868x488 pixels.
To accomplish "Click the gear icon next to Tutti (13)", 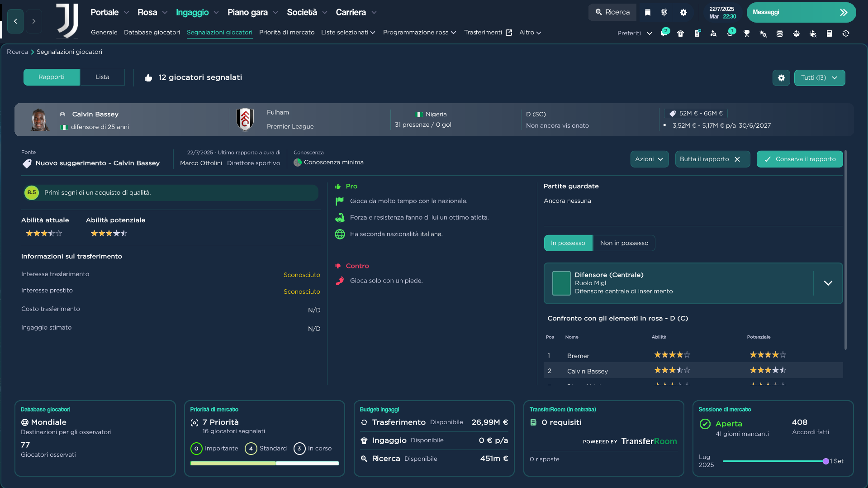I will click(781, 77).
